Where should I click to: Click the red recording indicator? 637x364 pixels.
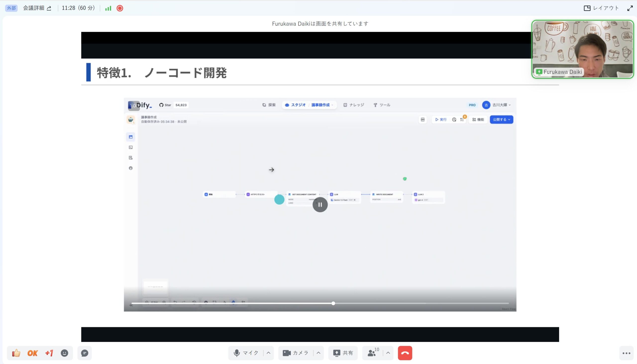120,8
